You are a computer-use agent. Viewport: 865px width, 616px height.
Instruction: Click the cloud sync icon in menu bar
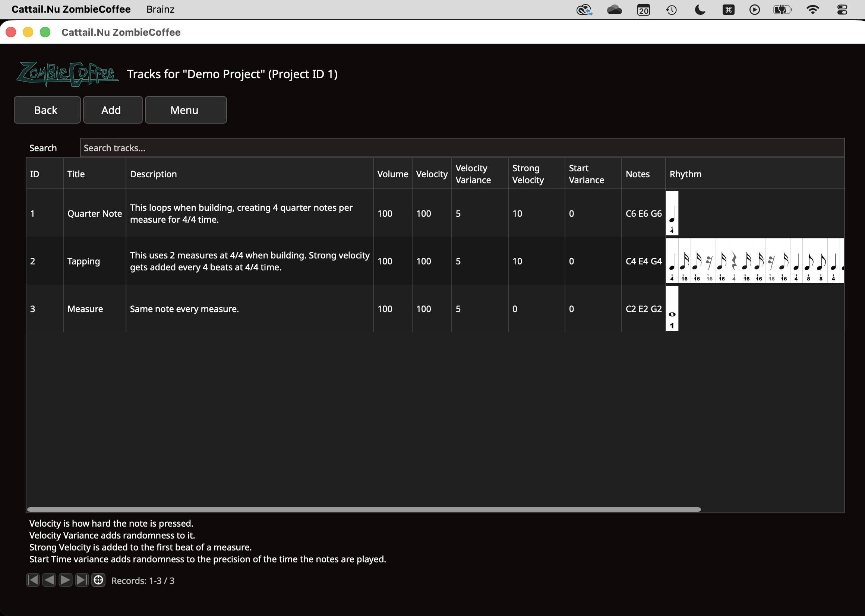tap(584, 9)
